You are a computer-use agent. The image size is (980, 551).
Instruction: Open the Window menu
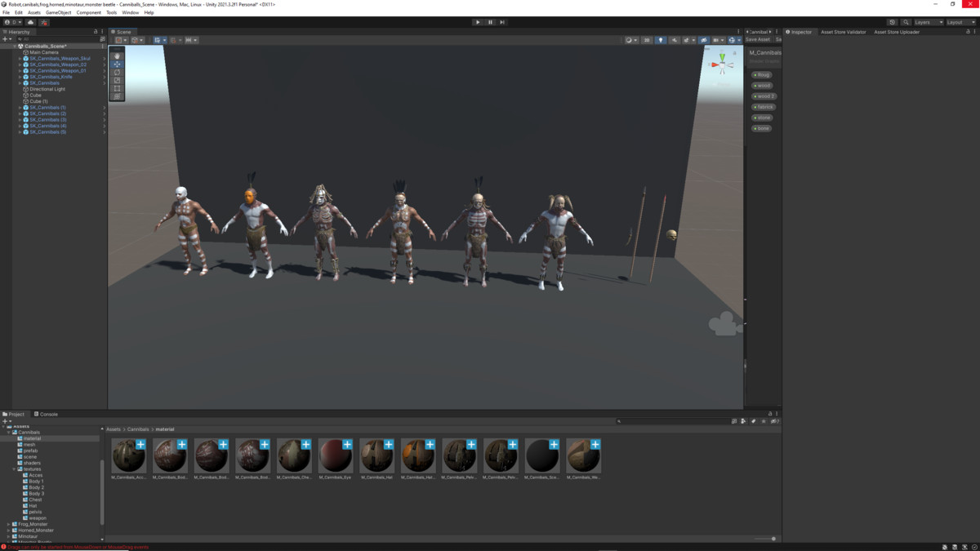coord(131,12)
